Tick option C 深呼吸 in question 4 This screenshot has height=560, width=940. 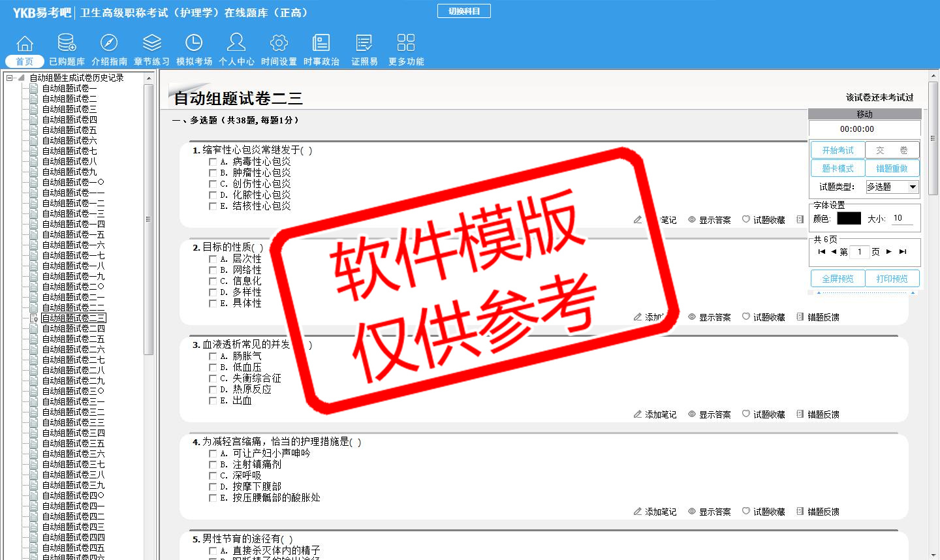[213, 476]
